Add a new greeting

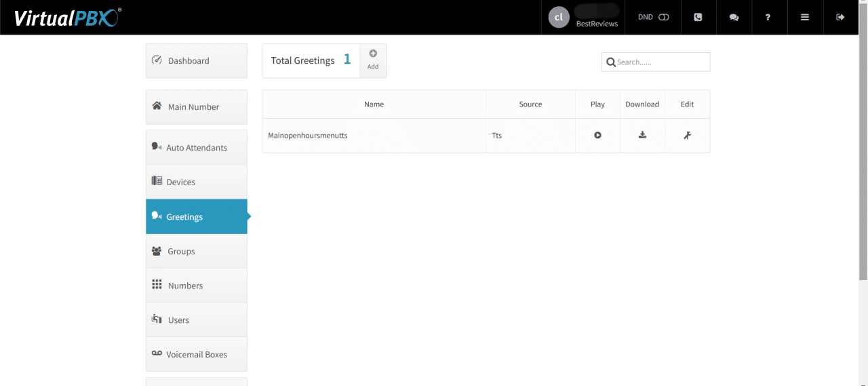point(373,60)
